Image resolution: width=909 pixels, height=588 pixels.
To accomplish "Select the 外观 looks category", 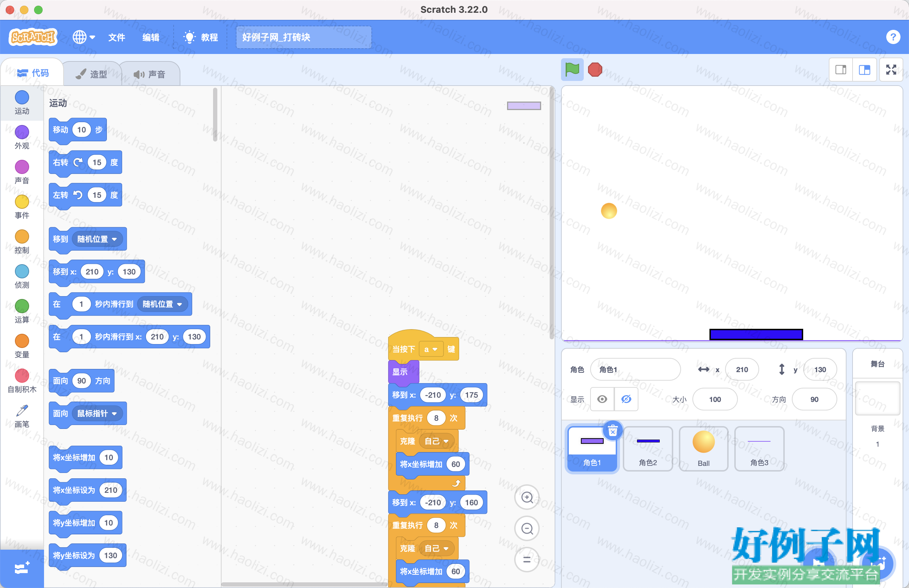I will click(x=22, y=137).
